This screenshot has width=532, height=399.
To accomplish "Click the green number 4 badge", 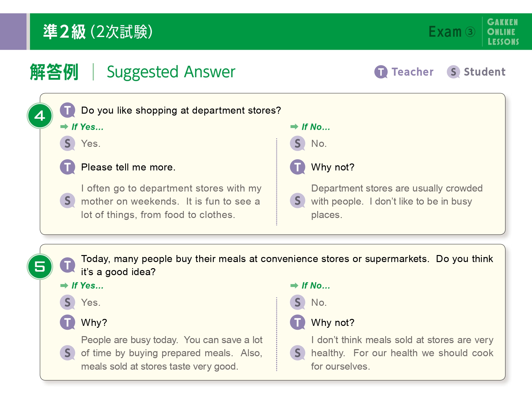I will (40, 116).
